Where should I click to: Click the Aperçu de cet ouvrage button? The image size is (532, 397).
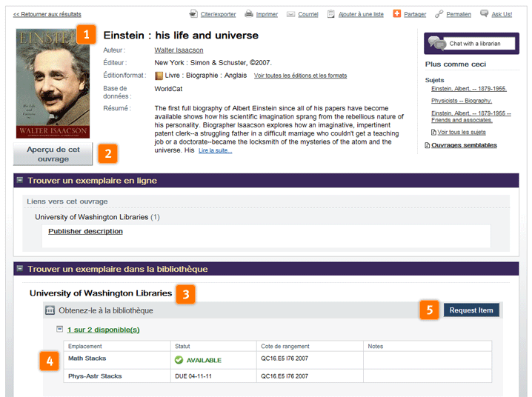coord(53,154)
